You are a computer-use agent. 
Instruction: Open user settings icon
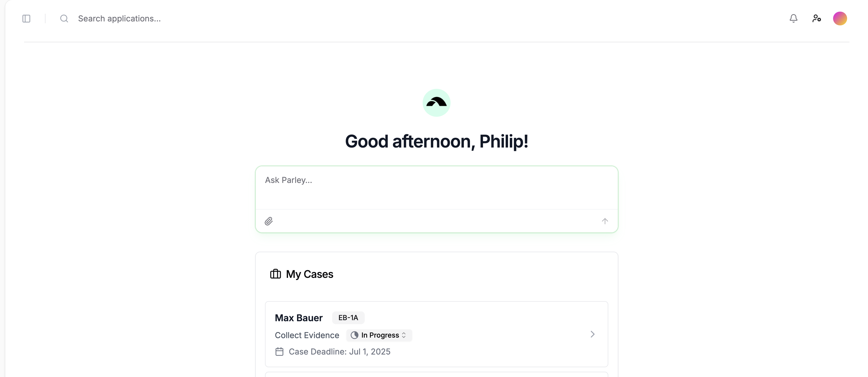click(816, 19)
